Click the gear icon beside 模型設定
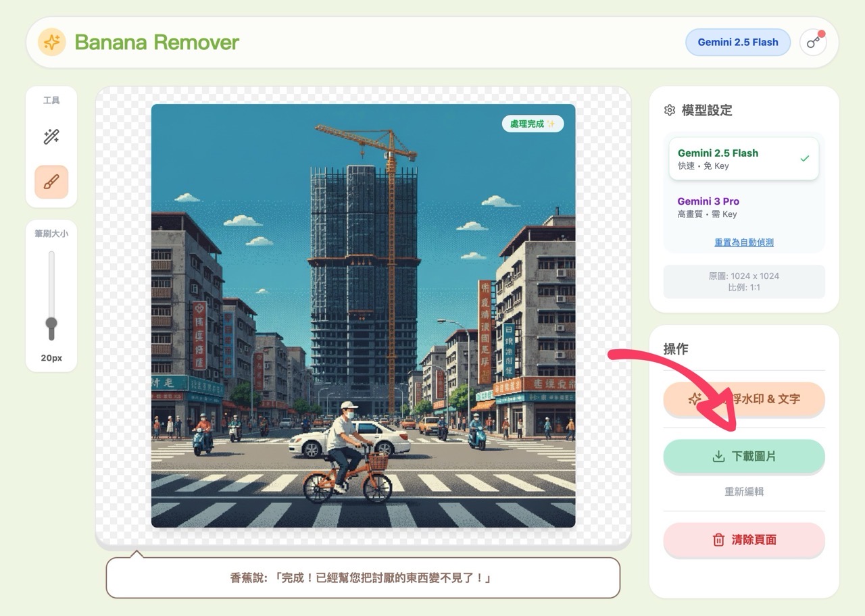This screenshot has height=616, width=865. click(x=670, y=110)
